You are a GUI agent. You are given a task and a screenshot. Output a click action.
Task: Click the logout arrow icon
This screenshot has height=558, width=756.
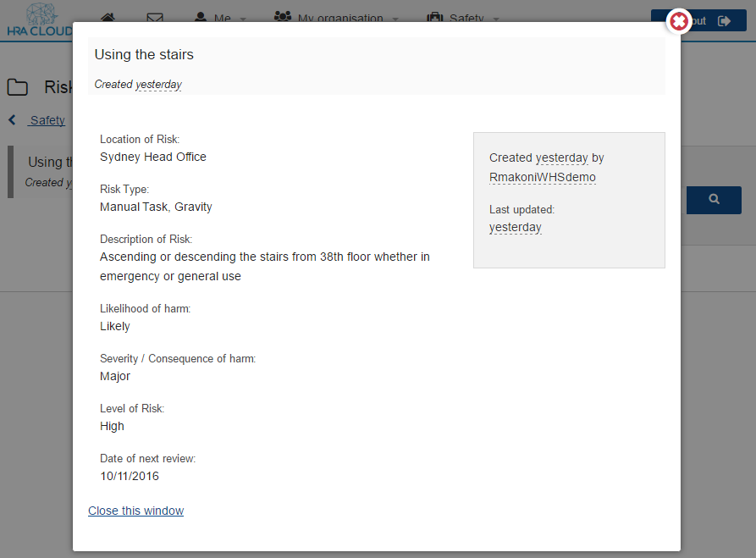click(x=724, y=20)
